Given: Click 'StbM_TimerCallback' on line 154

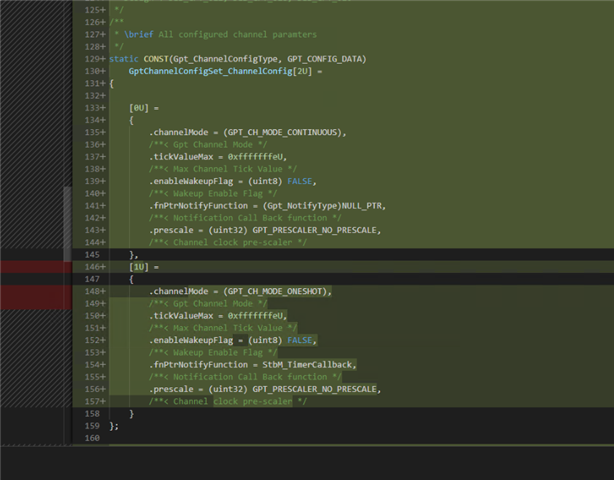Looking at the screenshot, I should 307,365.
